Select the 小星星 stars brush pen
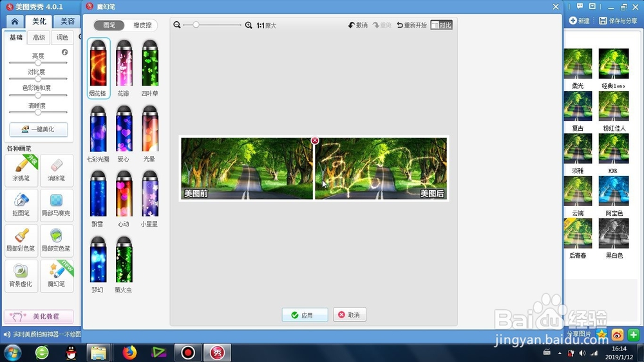Screen dimensions: 644x362 149,199
